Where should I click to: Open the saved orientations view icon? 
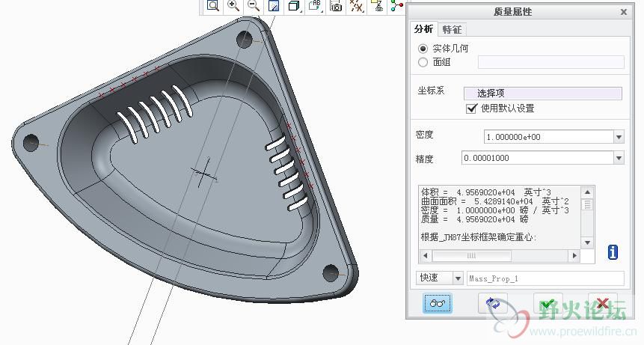pos(315,6)
